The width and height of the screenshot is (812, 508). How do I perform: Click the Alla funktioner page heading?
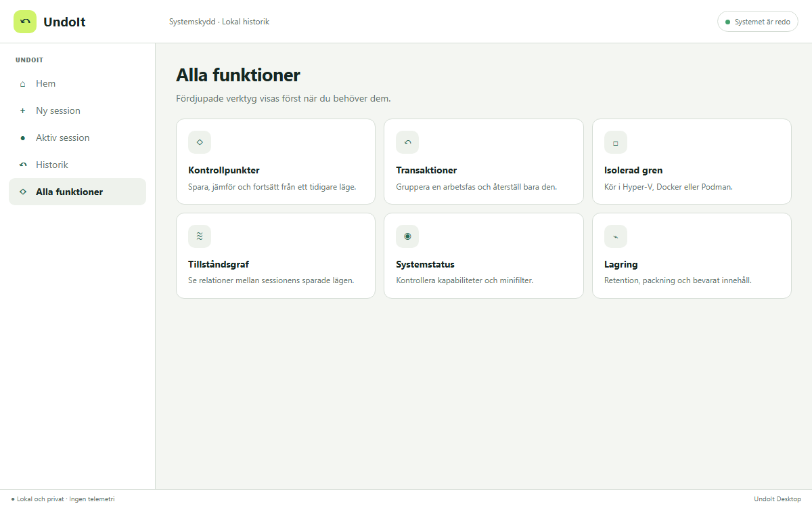(x=238, y=75)
